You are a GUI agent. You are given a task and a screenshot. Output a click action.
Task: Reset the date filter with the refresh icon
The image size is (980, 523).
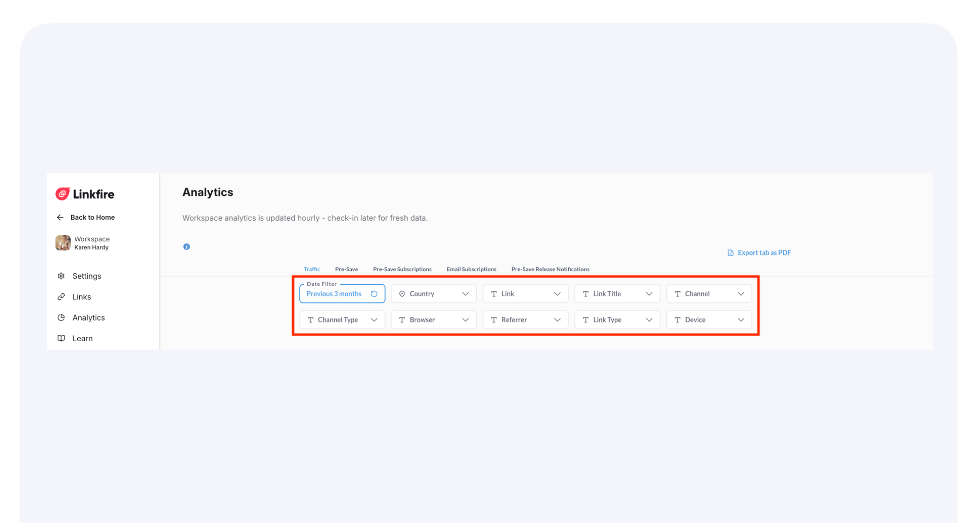click(x=374, y=294)
